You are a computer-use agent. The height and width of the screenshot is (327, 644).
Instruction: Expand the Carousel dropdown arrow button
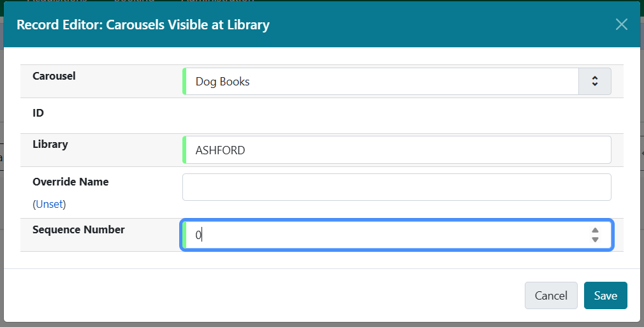(x=594, y=81)
